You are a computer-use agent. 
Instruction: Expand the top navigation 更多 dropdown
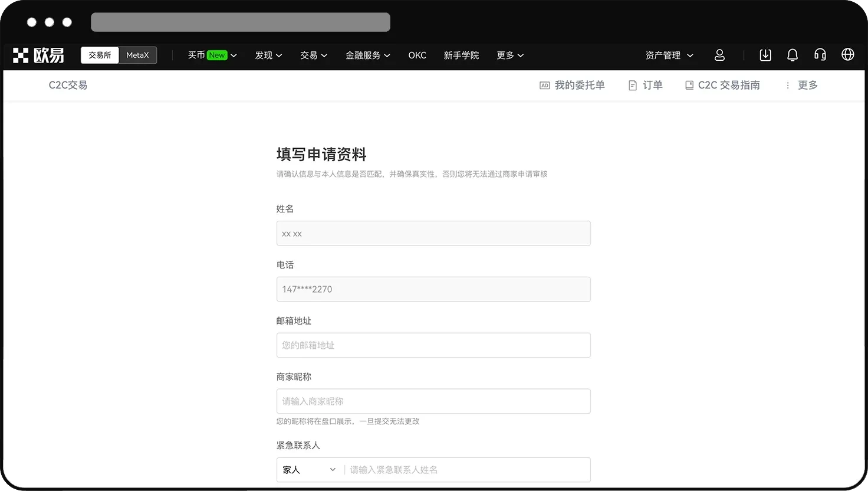point(510,55)
